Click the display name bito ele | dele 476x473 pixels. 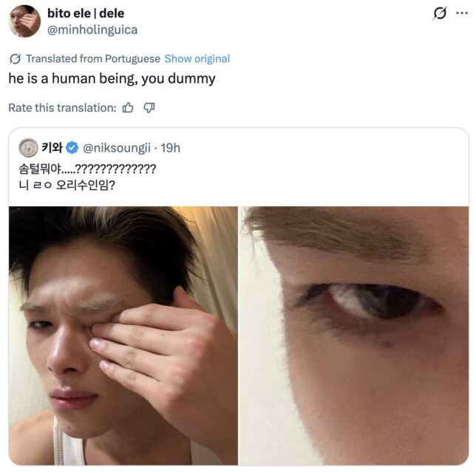click(85, 13)
